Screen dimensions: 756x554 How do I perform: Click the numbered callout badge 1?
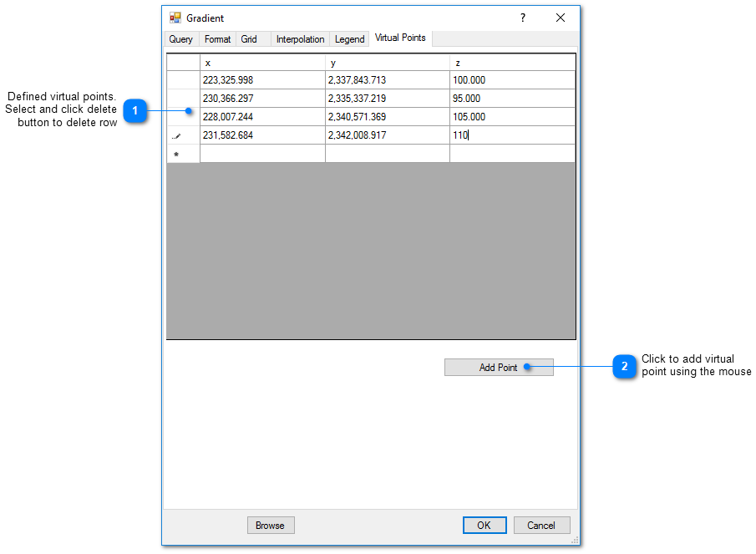click(x=134, y=110)
